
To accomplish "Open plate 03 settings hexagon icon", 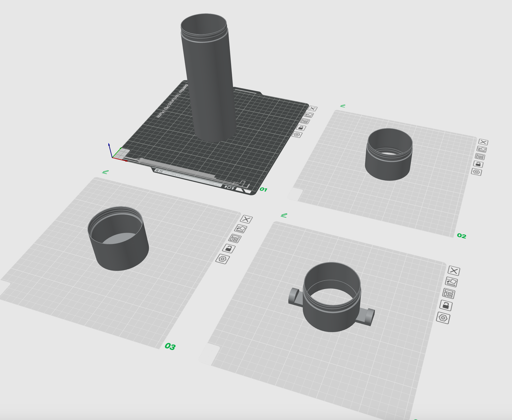I will (223, 259).
